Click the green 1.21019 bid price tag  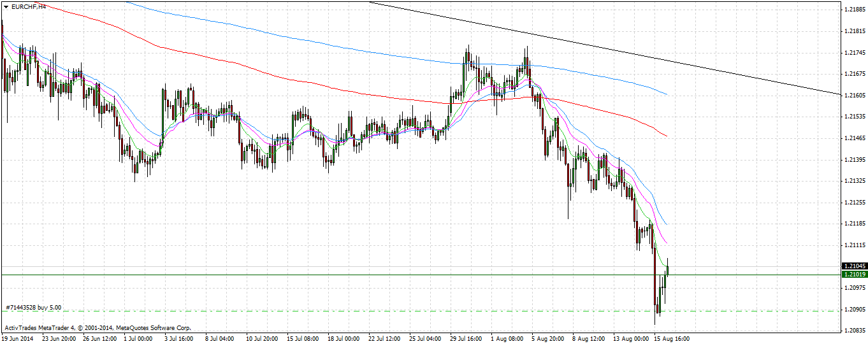coord(855,274)
